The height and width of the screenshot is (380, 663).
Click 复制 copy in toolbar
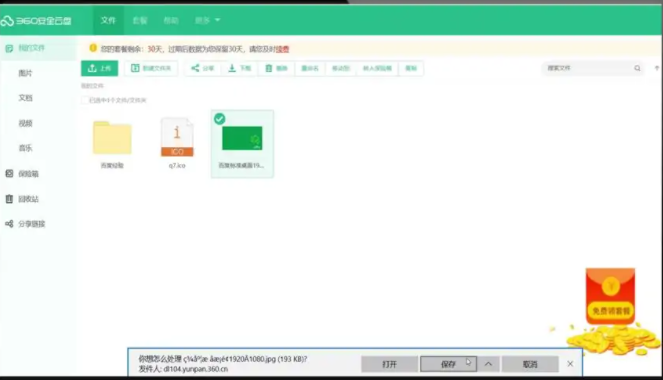411,68
